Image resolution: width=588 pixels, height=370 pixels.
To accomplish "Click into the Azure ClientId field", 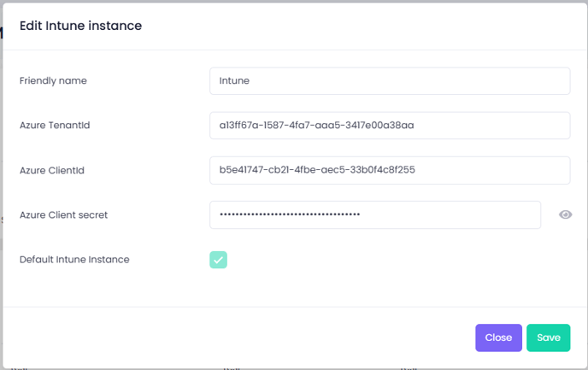I will coord(390,170).
